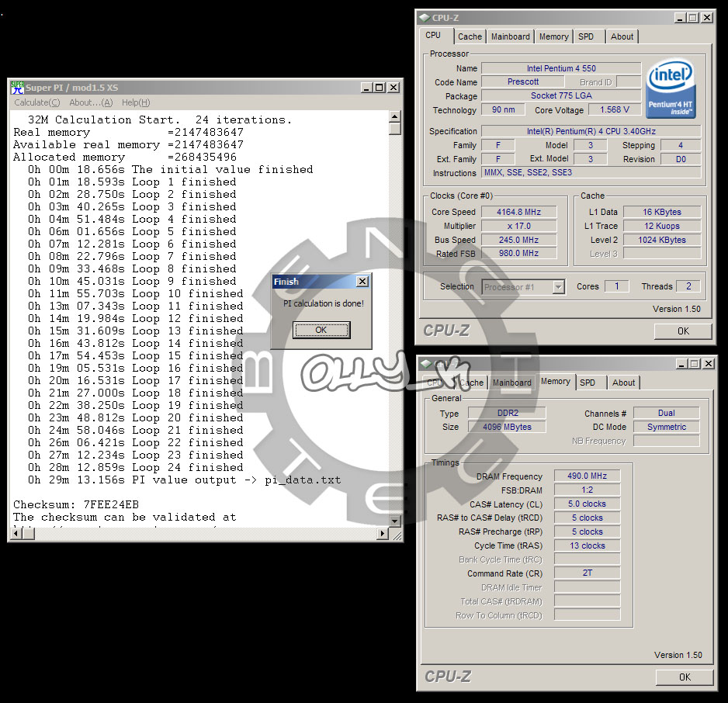Click Super PI vertical scrollbar down arrow

pyautogui.click(x=394, y=521)
